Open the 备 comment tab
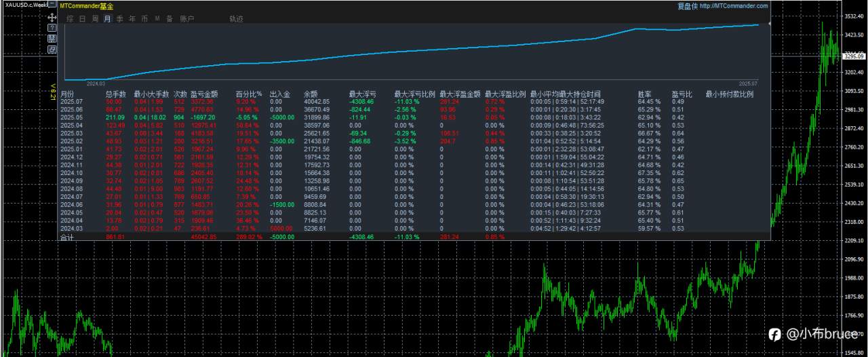This screenshot has width=868, height=357. click(x=170, y=19)
